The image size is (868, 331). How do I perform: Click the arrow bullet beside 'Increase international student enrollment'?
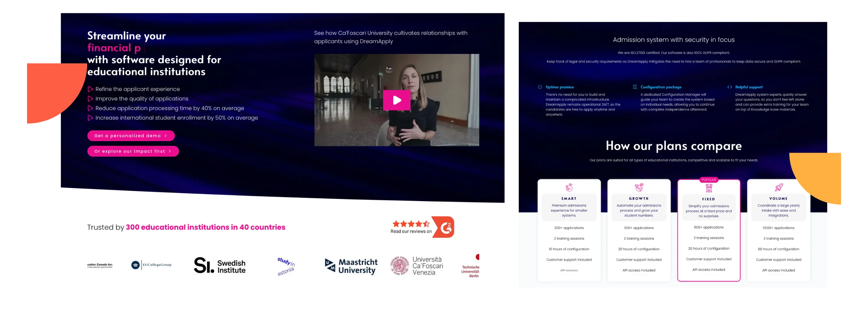click(90, 118)
